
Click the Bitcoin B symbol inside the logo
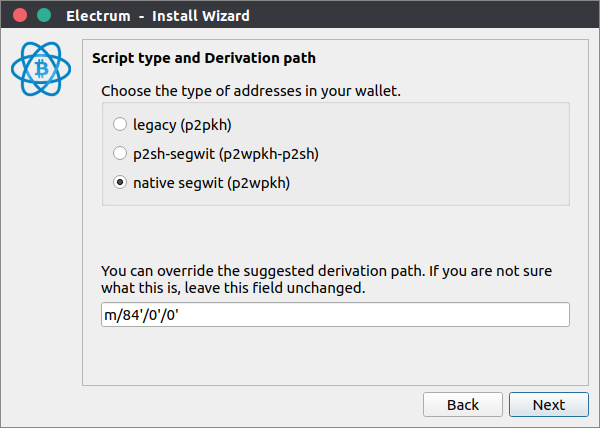41,69
